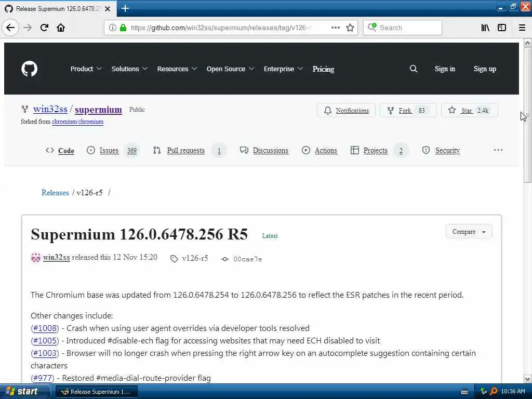The image size is (532, 399).
Task: Expand the Product menu
Action: point(86,69)
